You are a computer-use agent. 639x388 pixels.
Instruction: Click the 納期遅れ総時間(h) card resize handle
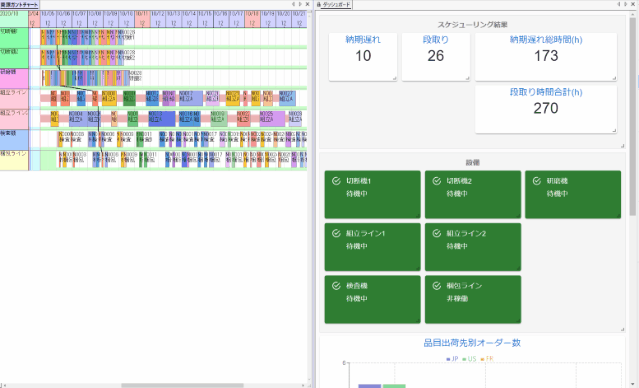click(614, 79)
